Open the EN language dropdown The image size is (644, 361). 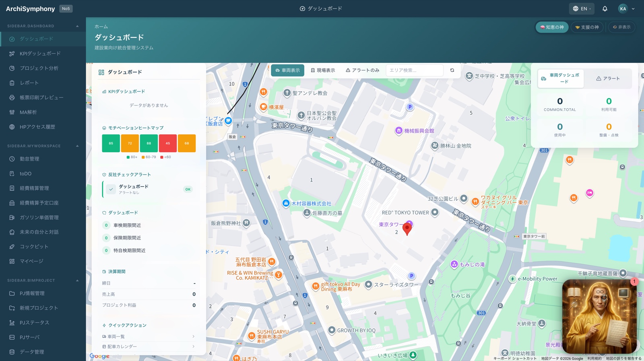pyautogui.click(x=582, y=8)
